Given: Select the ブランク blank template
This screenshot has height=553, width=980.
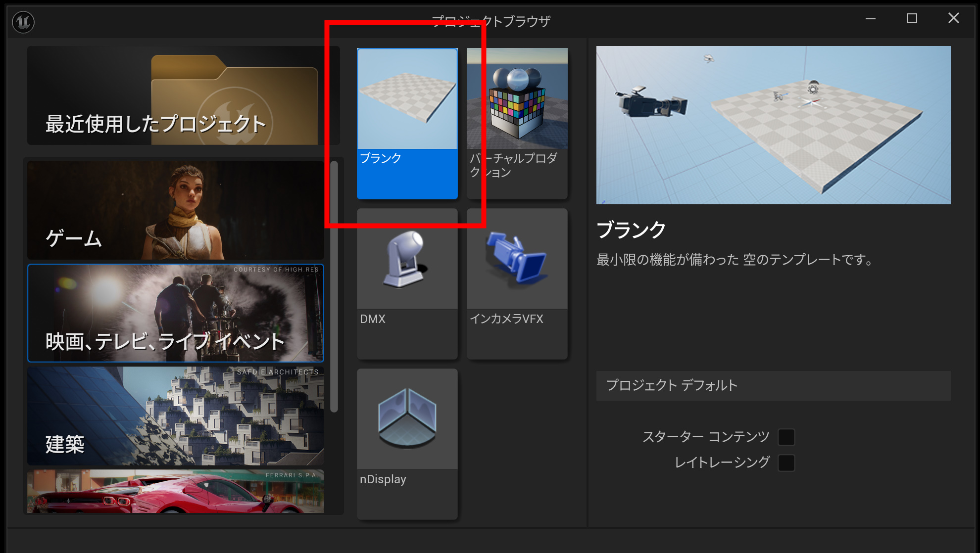Looking at the screenshot, I should pos(407,123).
